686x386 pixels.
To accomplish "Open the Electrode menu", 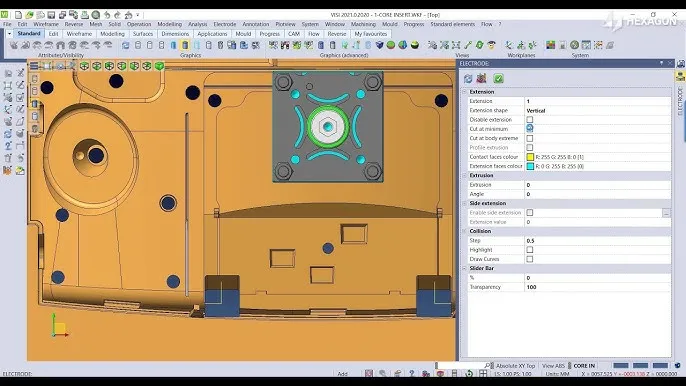I will (x=224, y=24).
